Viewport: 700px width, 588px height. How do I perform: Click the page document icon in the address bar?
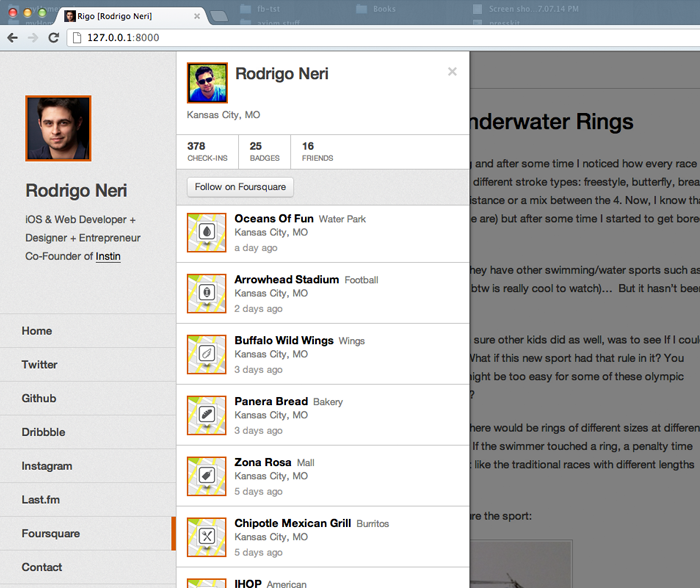pos(77,38)
